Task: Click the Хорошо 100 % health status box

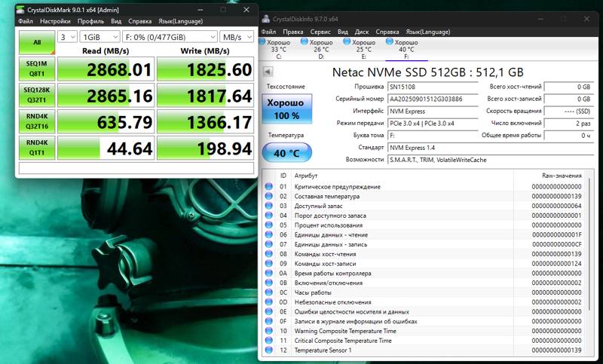Action: coord(286,109)
